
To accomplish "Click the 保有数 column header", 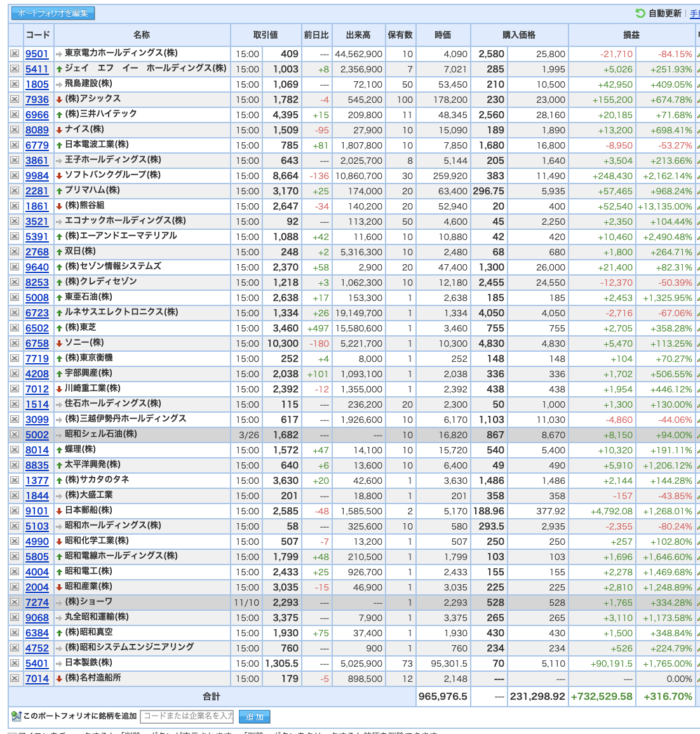I will (400, 35).
